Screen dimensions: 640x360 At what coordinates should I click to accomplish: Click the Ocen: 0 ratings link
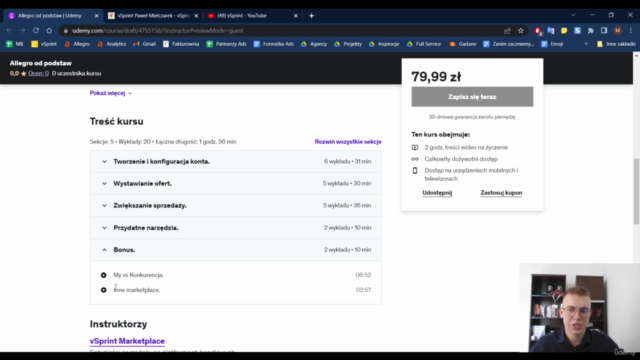pyautogui.click(x=38, y=73)
